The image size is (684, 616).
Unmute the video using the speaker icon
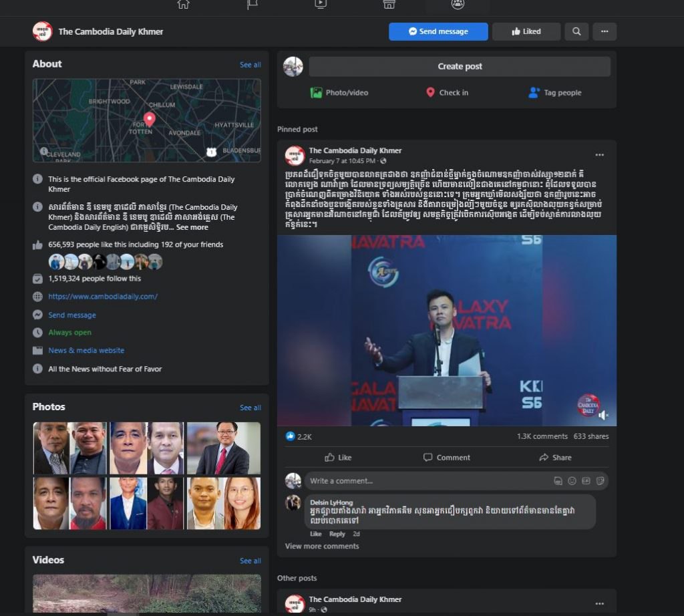click(604, 415)
